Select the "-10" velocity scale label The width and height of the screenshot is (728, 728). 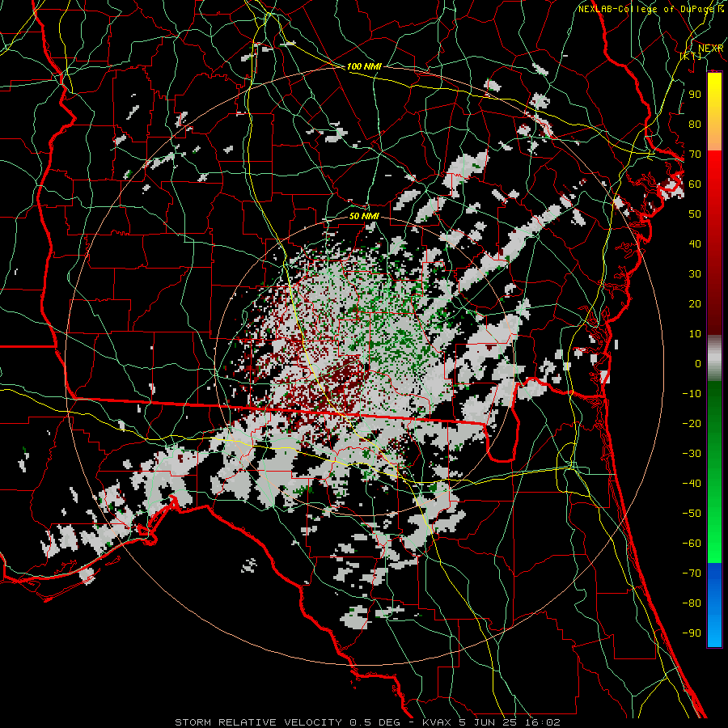click(x=692, y=394)
